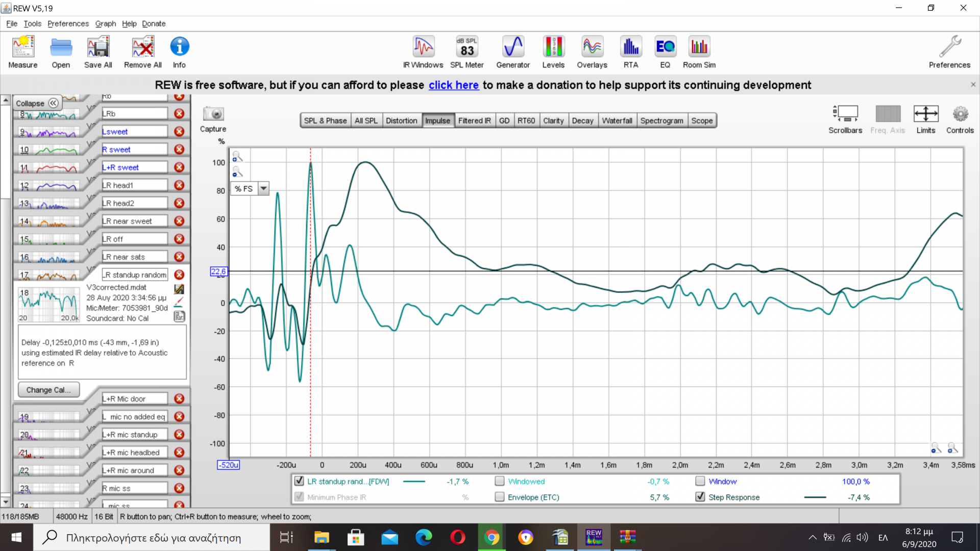Viewport: 980px width, 551px height.
Task: Open the RTA window
Action: tap(630, 52)
